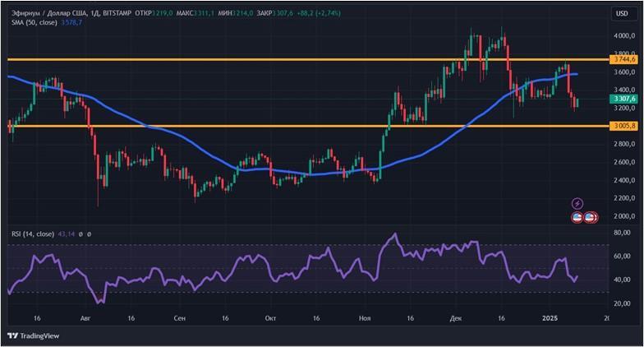The width and height of the screenshot is (644, 347).
Task: Click the left US flag economic event icon
Action: [577, 217]
